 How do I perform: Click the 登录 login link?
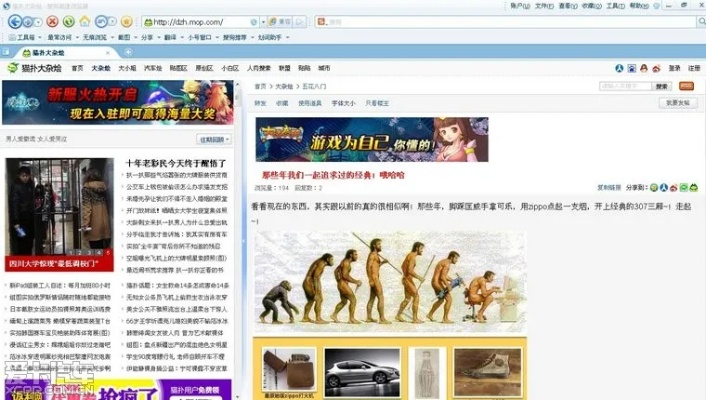coord(674,68)
